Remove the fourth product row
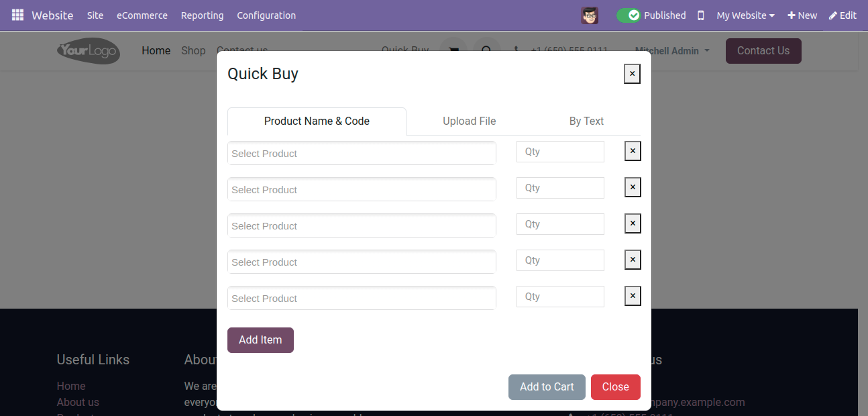This screenshot has width=868, height=416. tap(633, 260)
